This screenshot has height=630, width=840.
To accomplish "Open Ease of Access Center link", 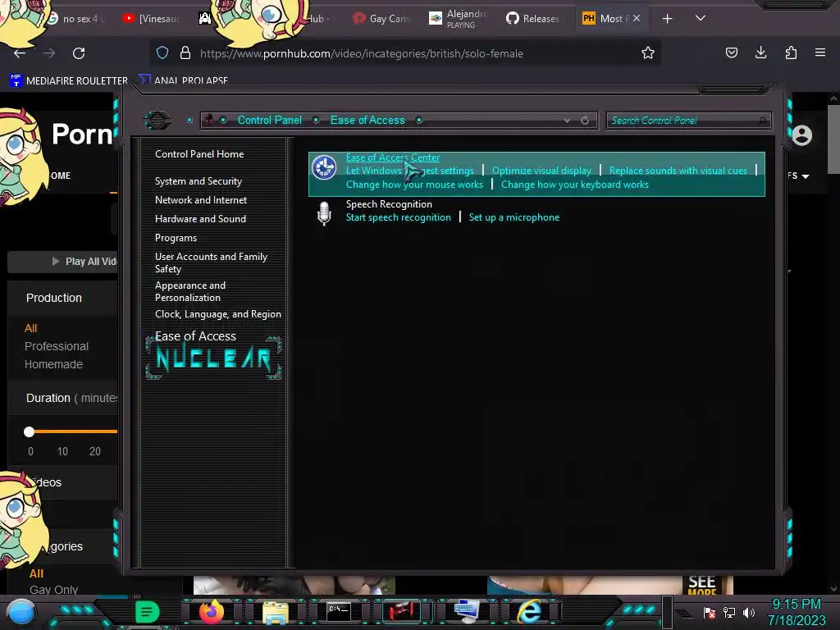I will click(393, 157).
